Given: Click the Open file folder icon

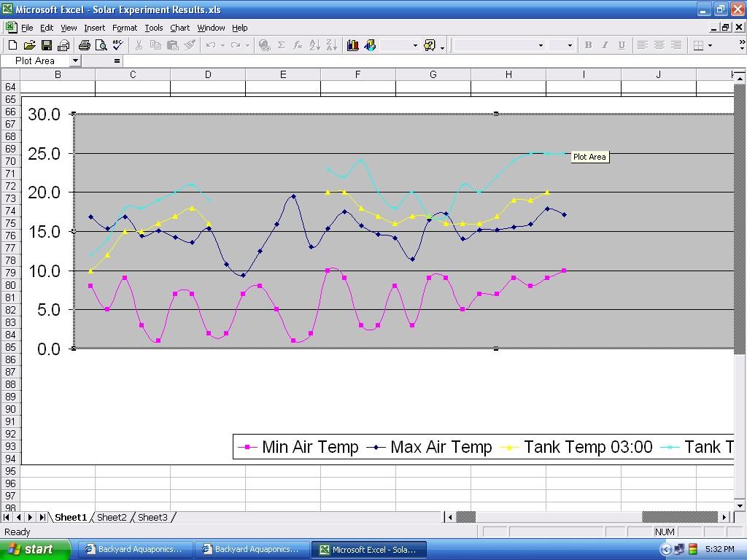Looking at the screenshot, I should [29, 45].
